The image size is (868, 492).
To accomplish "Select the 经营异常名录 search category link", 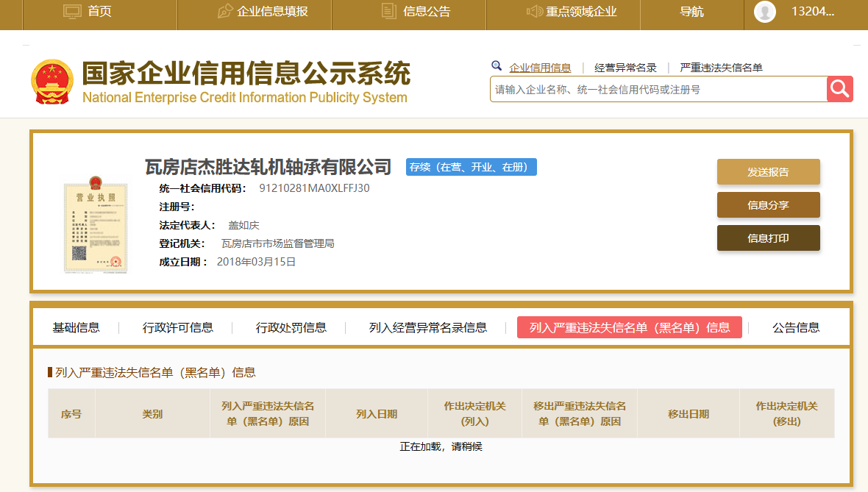I will coord(625,68).
